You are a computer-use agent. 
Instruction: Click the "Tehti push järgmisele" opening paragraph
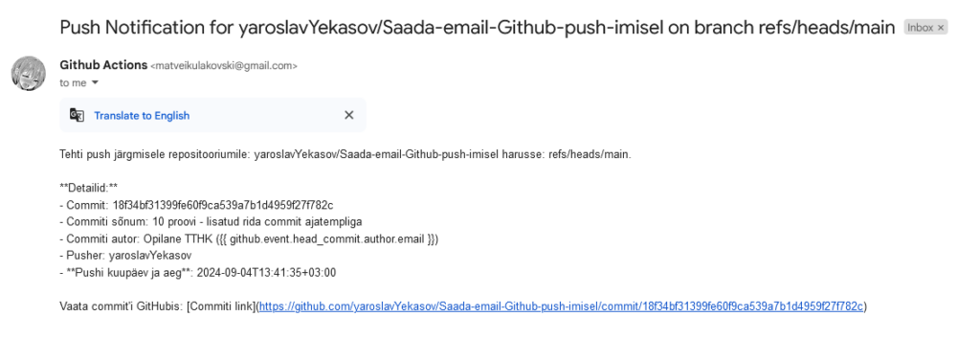[345, 154]
